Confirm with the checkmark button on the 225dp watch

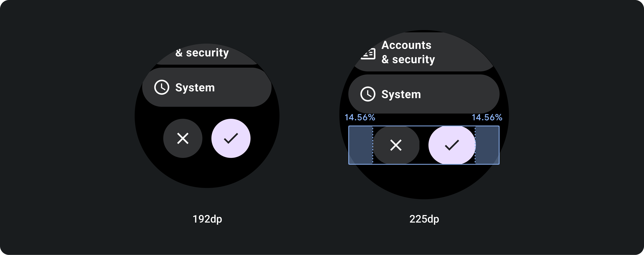(x=452, y=145)
